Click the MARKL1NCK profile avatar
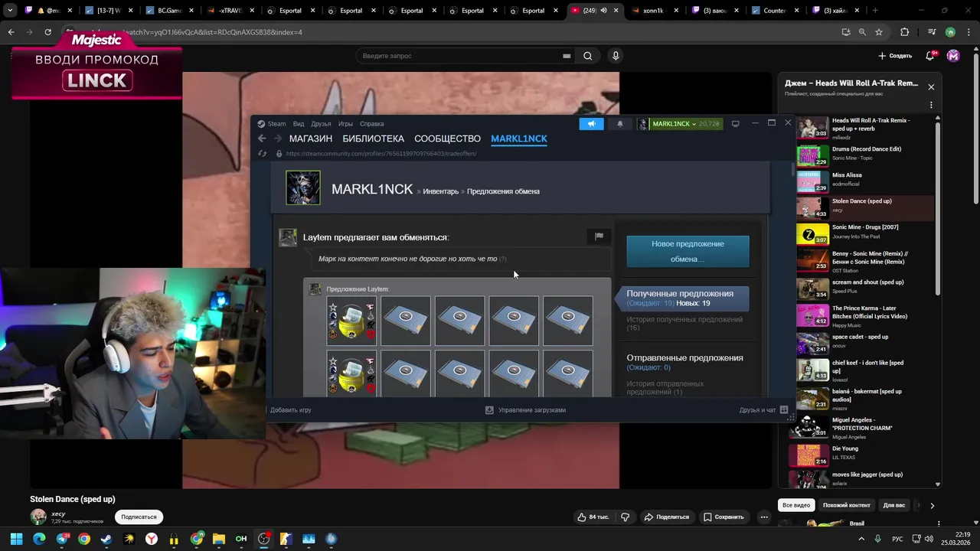 coord(303,187)
